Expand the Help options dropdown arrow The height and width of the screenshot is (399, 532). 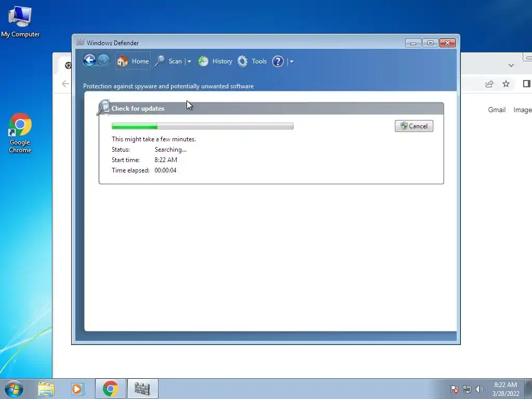291,62
